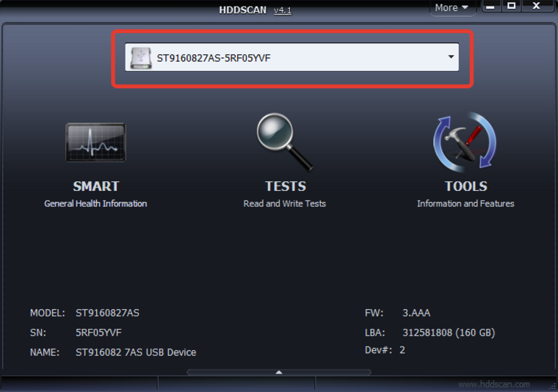Click the resize grip in status bar

552,386
